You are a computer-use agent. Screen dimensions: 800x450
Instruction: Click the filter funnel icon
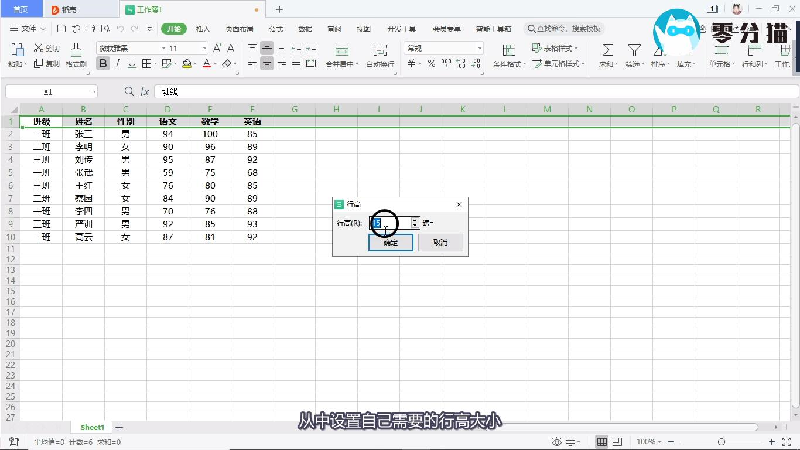[x=633, y=49]
